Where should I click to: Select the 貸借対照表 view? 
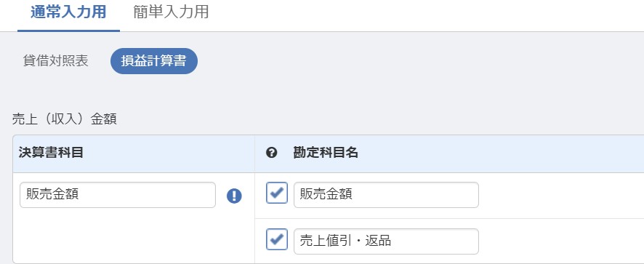[x=55, y=61]
